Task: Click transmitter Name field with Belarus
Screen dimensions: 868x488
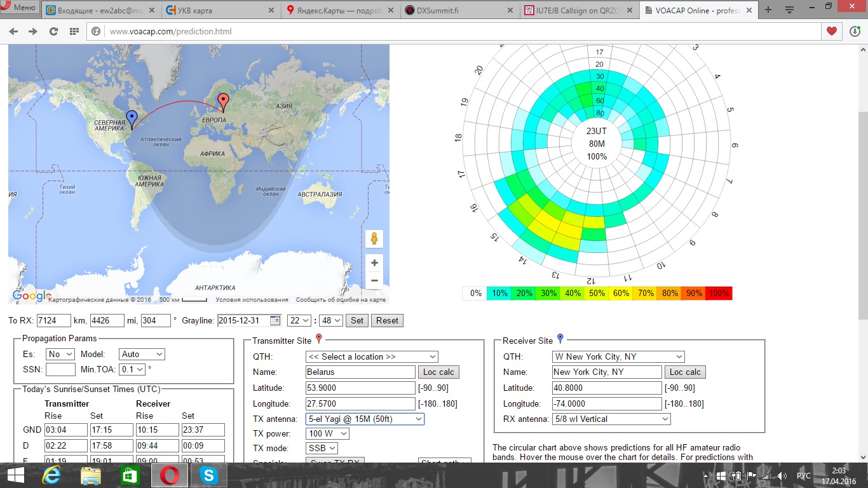Action: pyautogui.click(x=360, y=372)
